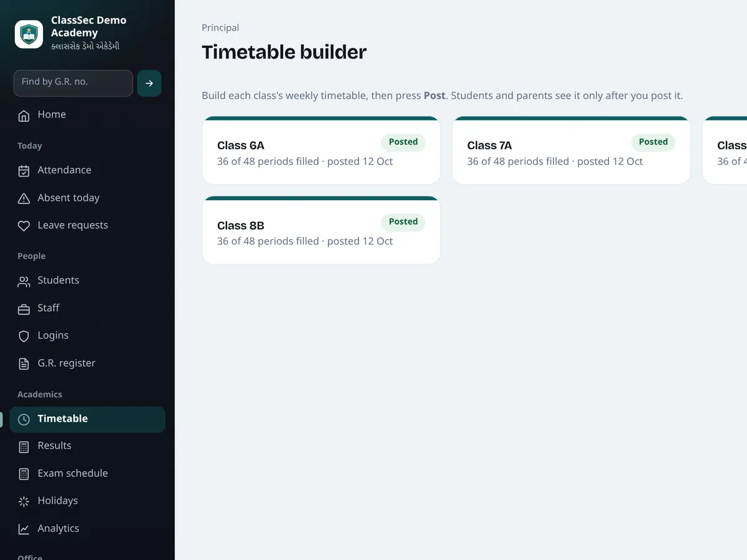Click the People section label
The image size is (747, 560).
click(x=32, y=256)
